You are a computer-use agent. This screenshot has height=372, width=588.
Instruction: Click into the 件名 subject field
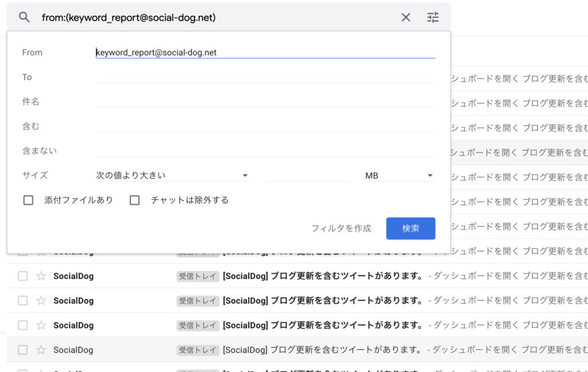coord(265,102)
